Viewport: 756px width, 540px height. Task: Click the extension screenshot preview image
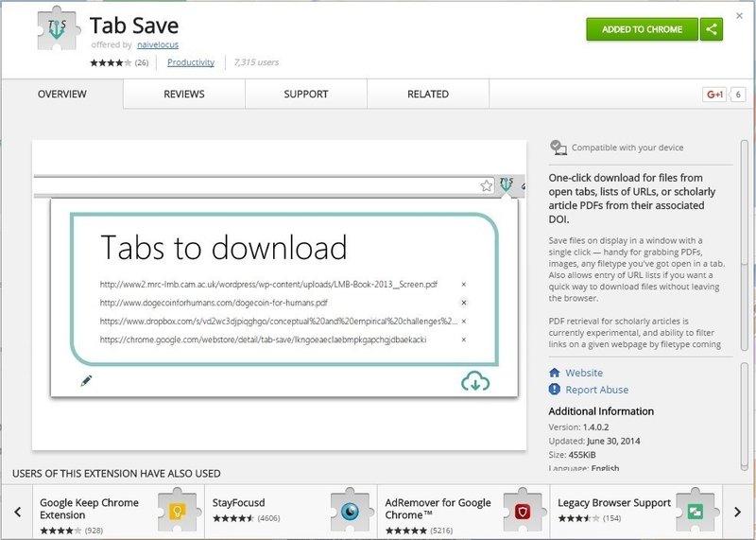pos(279,295)
